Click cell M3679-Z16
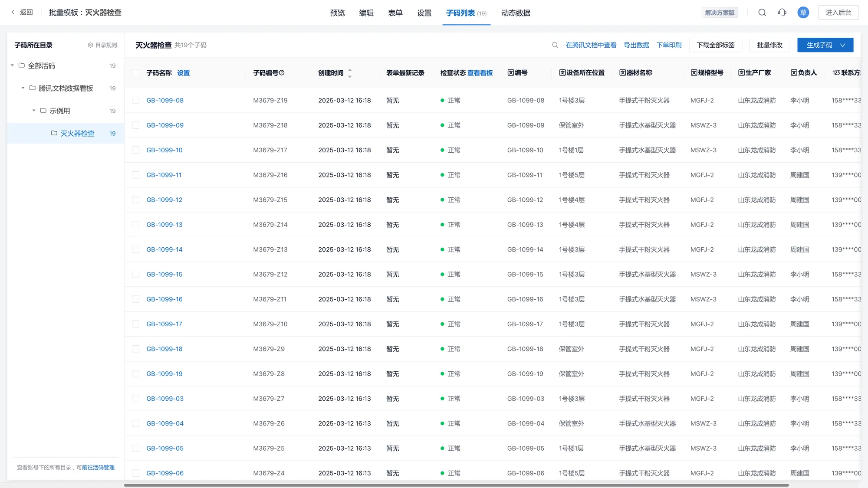 click(x=270, y=175)
